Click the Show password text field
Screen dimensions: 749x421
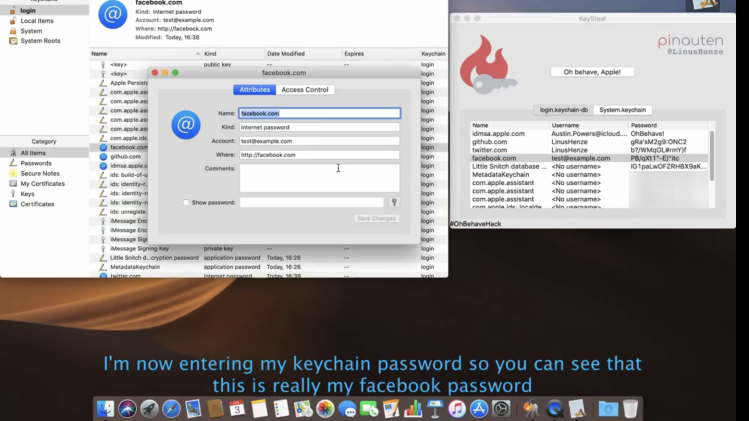click(311, 203)
